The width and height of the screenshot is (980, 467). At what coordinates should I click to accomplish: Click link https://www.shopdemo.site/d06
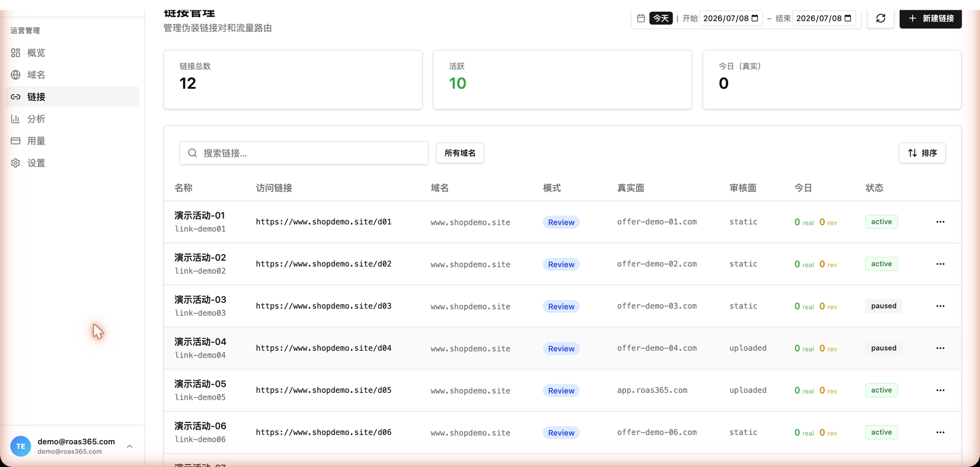[x=323, y=432]
